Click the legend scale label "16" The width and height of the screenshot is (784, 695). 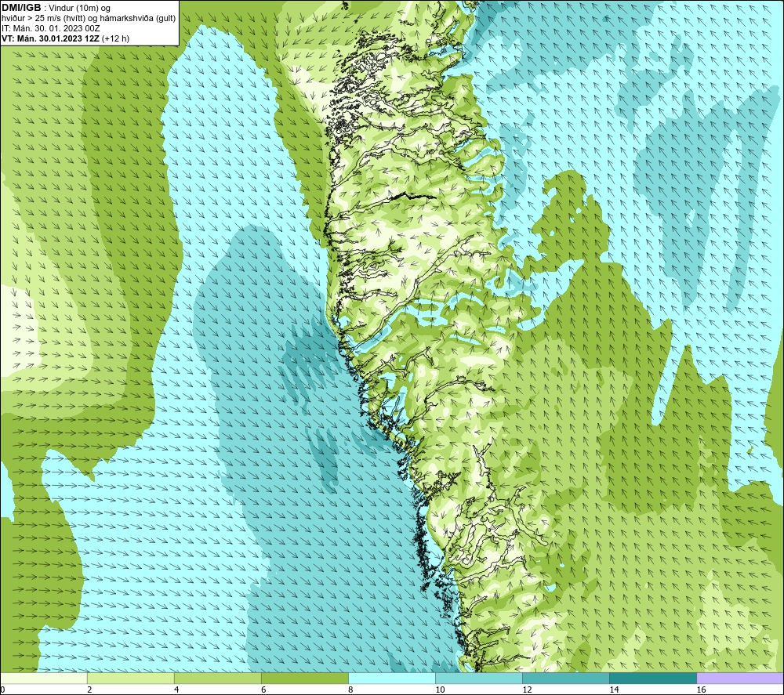pyautogui.click(x=701, y=690)
